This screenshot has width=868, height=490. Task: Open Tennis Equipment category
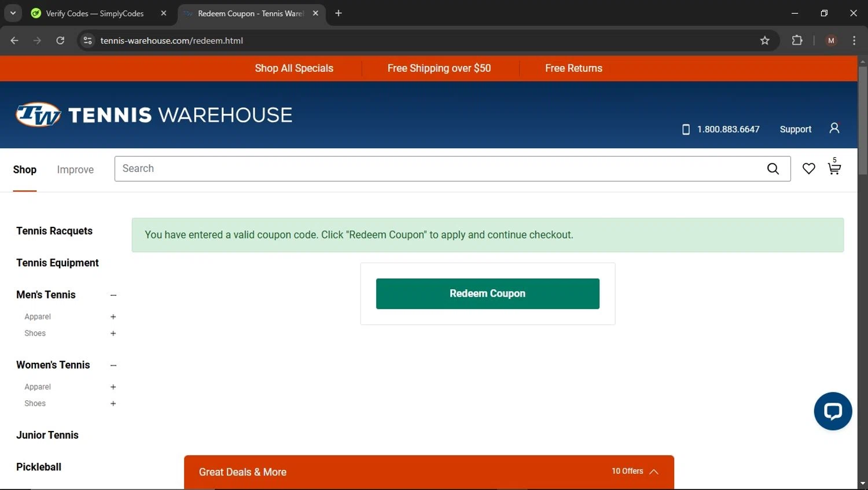coord(57,263)
